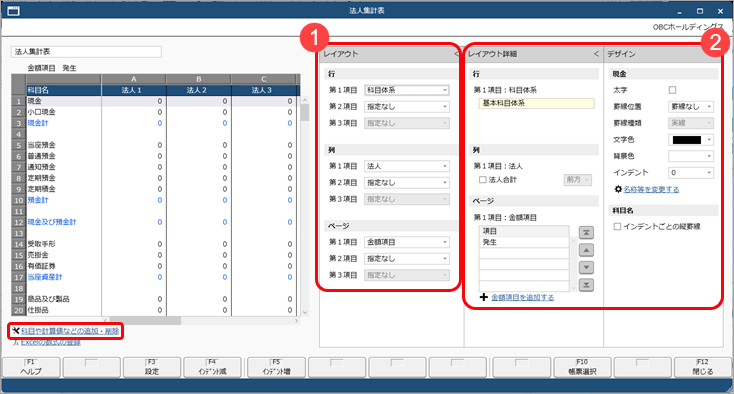Open the 列 第2項目 指定なし dropdown
The height and width of the screenshot is (394, 734).
(x=407, y=182)
